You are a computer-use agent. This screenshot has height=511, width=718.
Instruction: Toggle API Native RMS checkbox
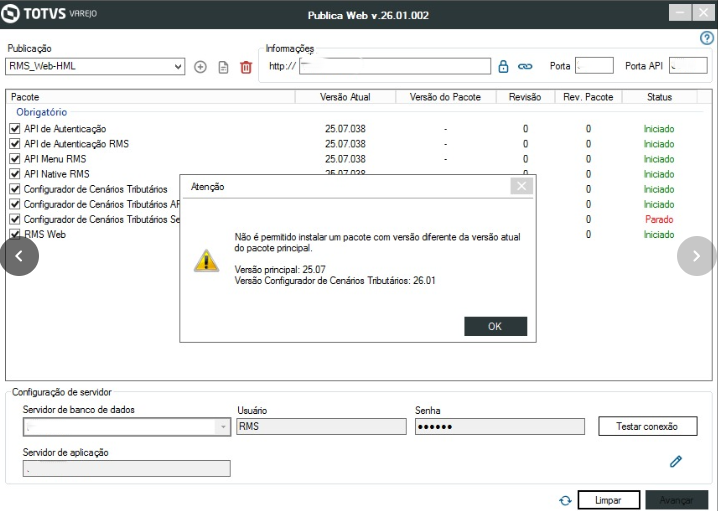click(15, 174)
